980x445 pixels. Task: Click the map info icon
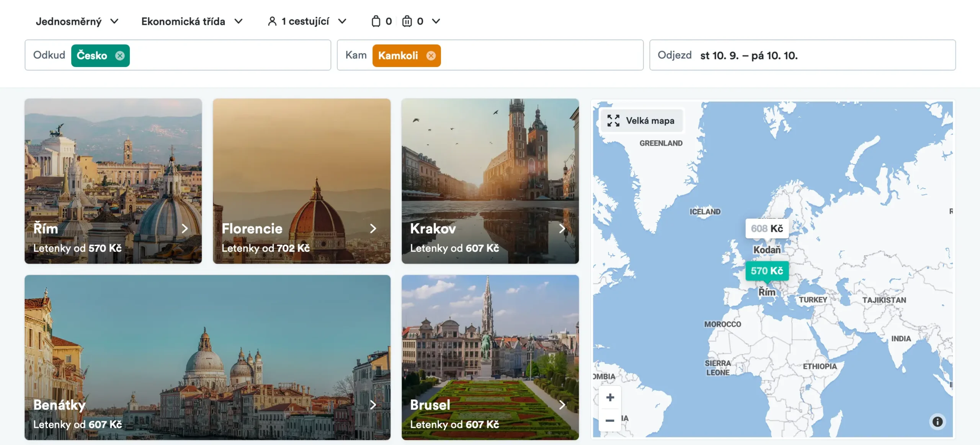coord(937,422)
